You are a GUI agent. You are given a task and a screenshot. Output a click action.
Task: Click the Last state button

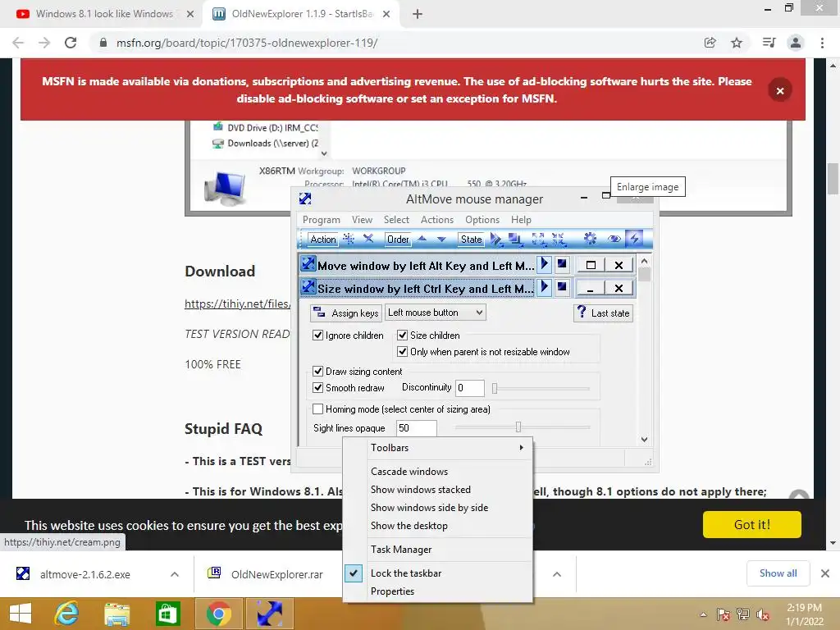coord(603,313)
